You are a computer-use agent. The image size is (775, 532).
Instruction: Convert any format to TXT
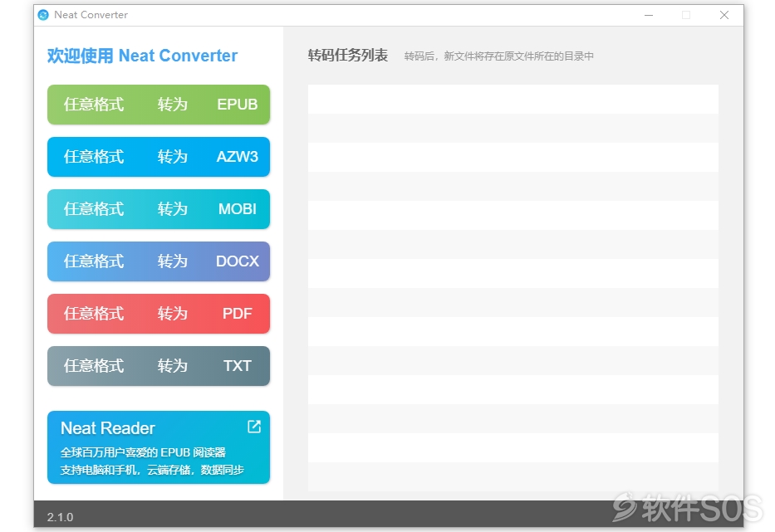coord(159,366)
